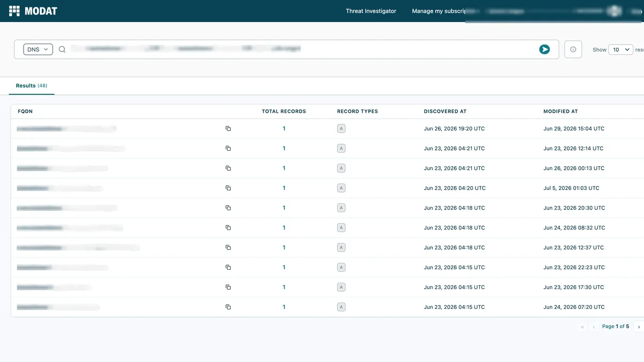Viewport: 644px width, 362px height.
Task: Click modified date Jun 29, 2026 15:04 UTC
Action: 574,129
